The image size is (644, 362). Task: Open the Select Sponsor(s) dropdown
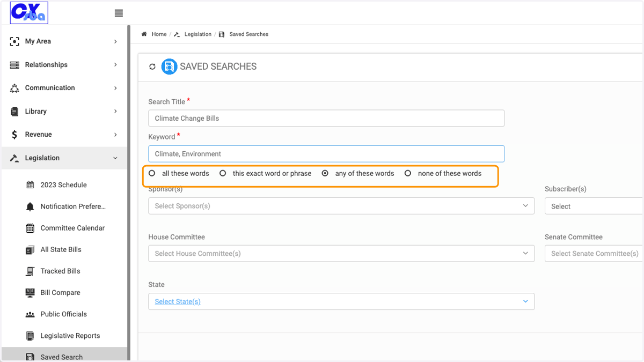341,206
